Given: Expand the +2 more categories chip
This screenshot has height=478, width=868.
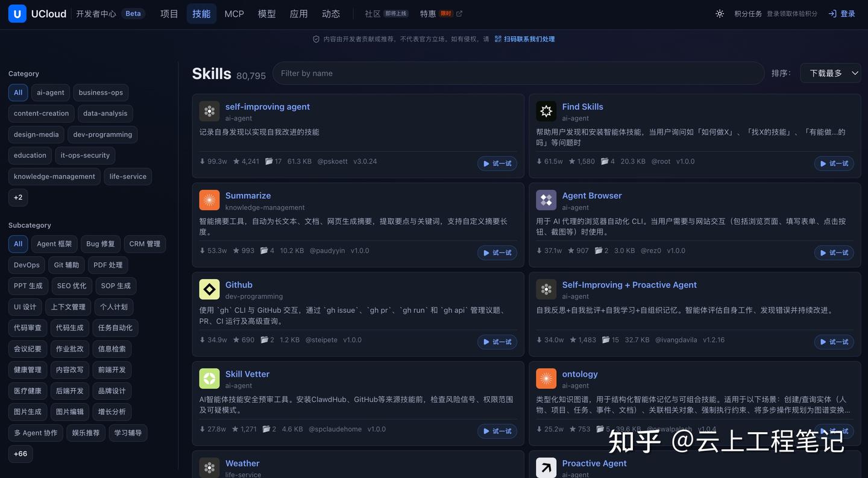Looking at the screenshot, I should [x=18, y=198].
